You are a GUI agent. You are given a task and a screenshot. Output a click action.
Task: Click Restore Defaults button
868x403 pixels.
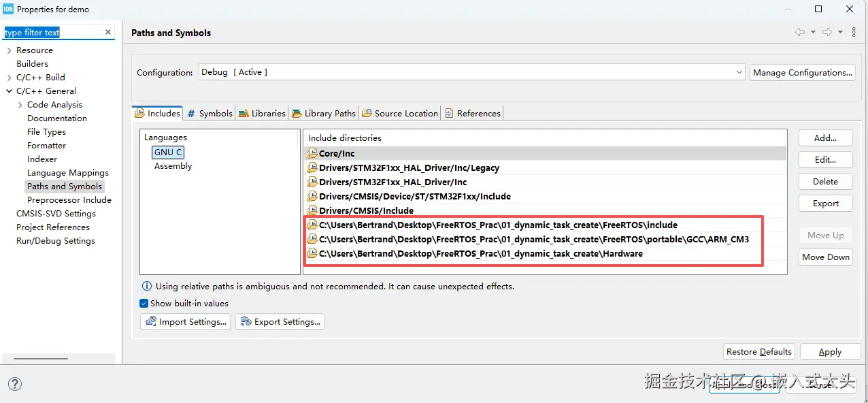tap(759, 351)
